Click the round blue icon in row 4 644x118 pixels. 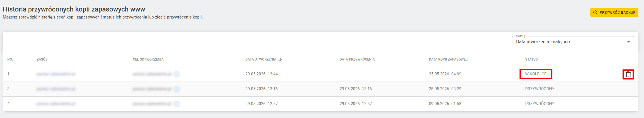pos(177,104)
